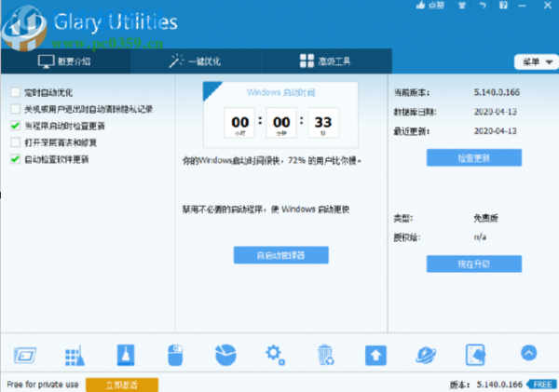Viewport: 559px width, 392px height.
Task: Expand bottom toolbar with circular up-chevron
Action: pyautogui.click(x=528, y=353)
